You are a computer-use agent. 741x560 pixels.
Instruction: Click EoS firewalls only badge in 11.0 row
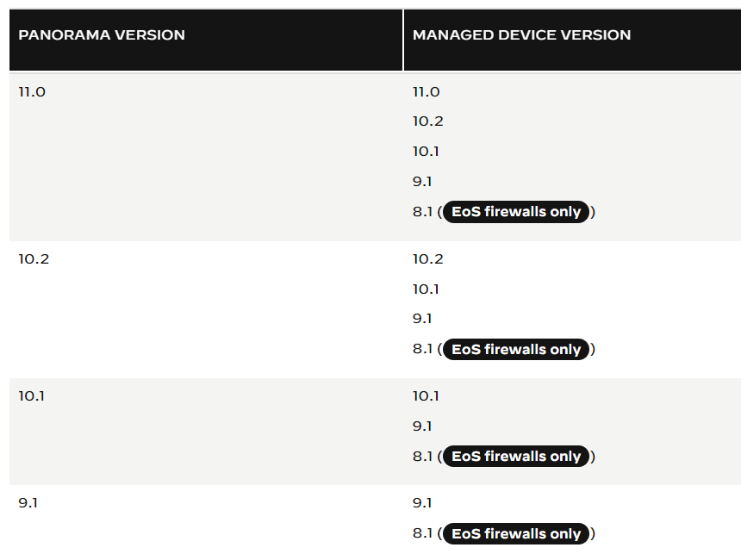coord(516,212)
